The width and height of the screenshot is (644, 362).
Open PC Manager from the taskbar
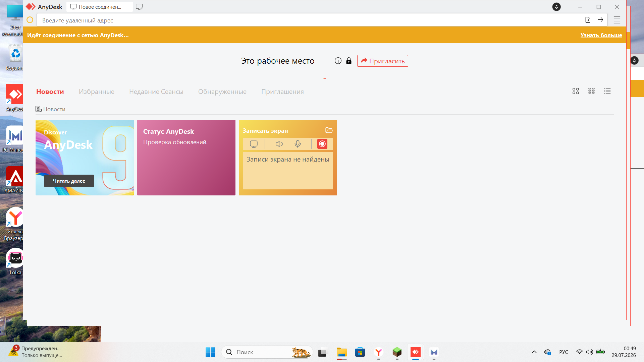[x=434, y=352]
